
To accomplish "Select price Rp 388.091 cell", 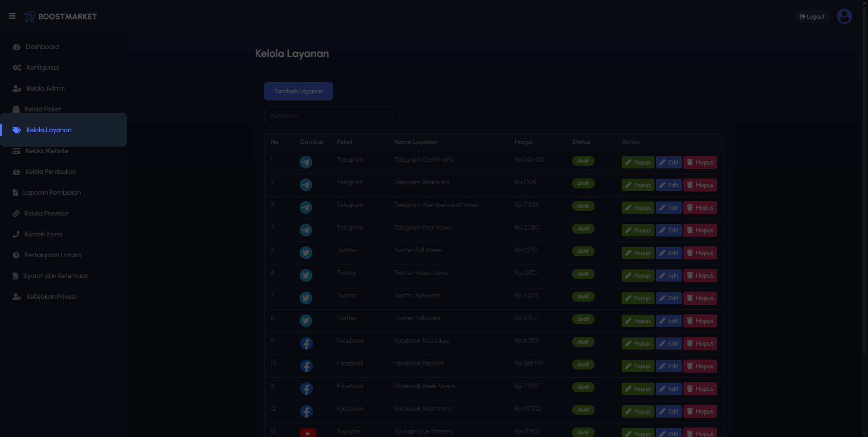I will pos(529,364).
